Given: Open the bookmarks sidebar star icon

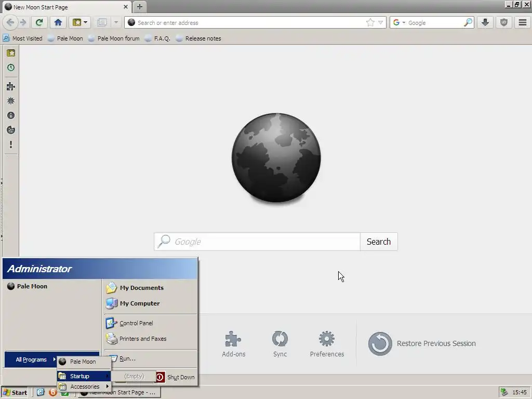Looking at the screenshot, I should click(11, 53).
